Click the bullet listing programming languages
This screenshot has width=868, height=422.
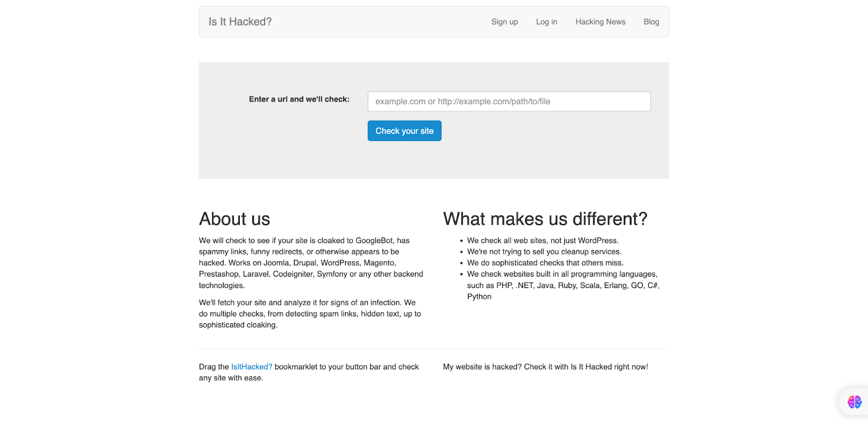[x=562, y=285]
